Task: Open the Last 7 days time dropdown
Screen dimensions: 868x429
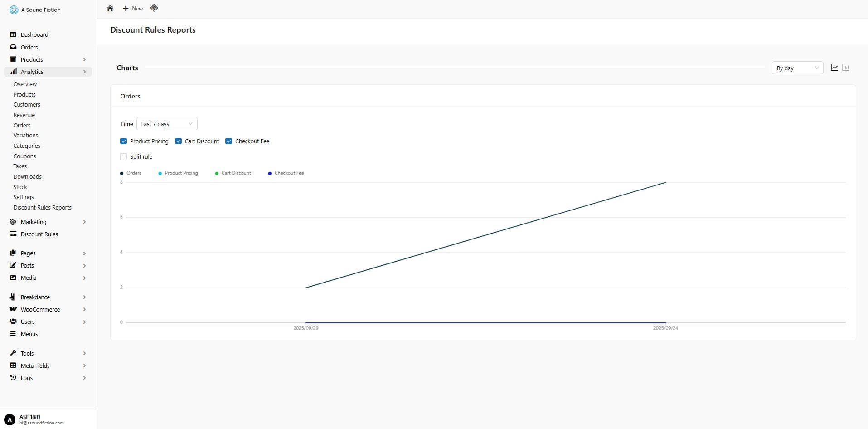Action: [x=167, y=124]
